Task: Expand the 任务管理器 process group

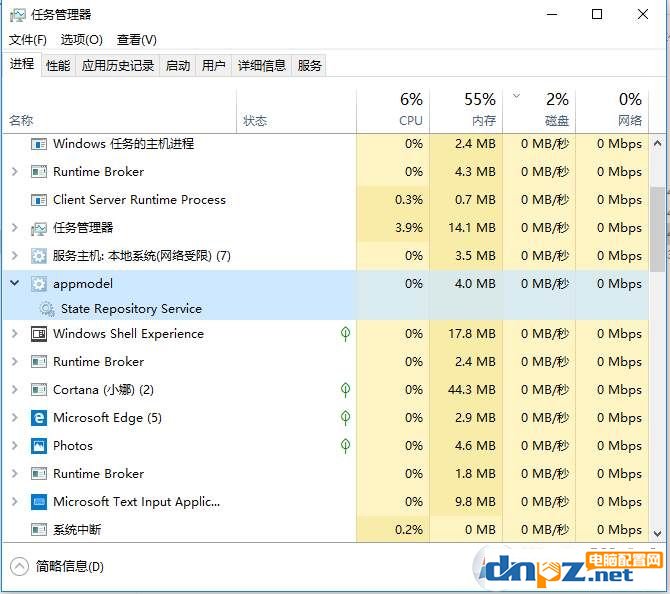Action: [15, 228]
